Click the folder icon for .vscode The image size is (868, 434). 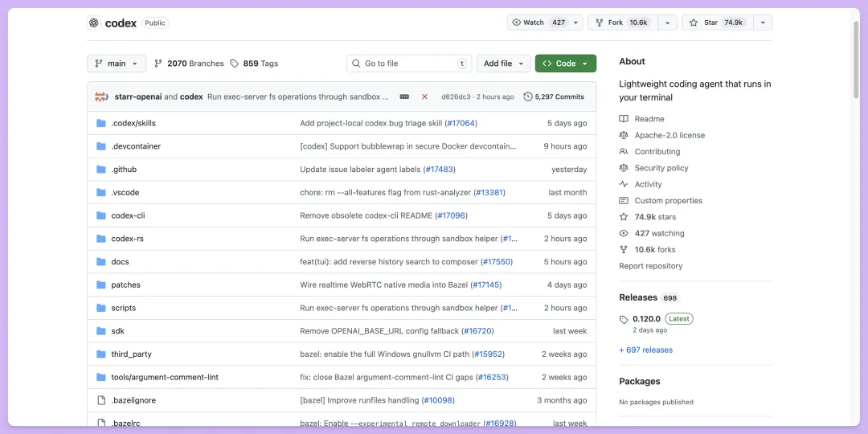(100, 193)
